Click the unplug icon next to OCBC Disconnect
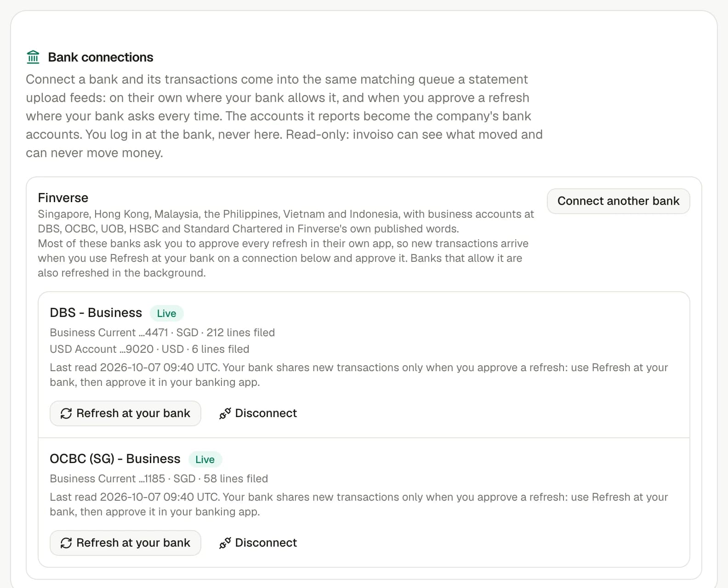The width and height of the screenshot is (728, 588). [225, 543]
